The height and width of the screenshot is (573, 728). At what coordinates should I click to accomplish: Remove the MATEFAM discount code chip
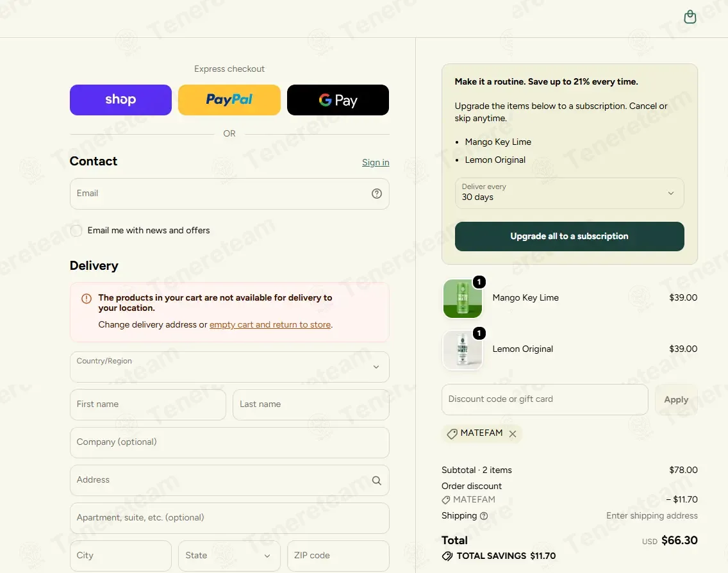(513, 434)
